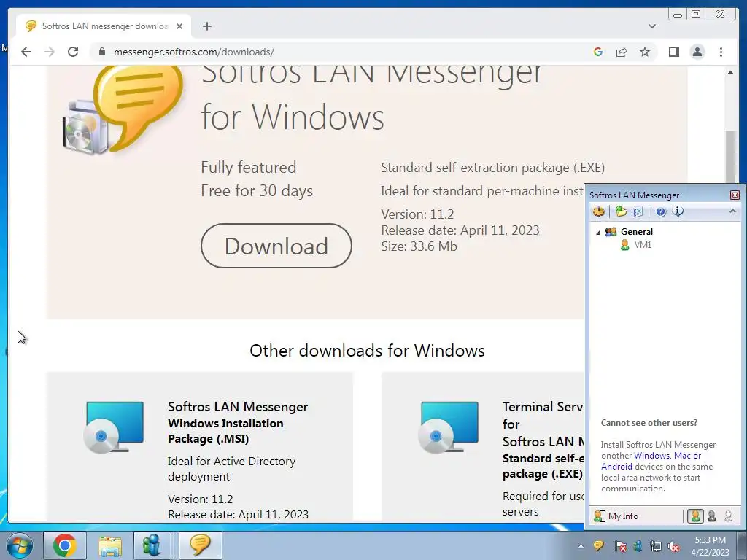Click the Softros speech bubble taskbar button
The image size is (747, 560).
point(200,545)
